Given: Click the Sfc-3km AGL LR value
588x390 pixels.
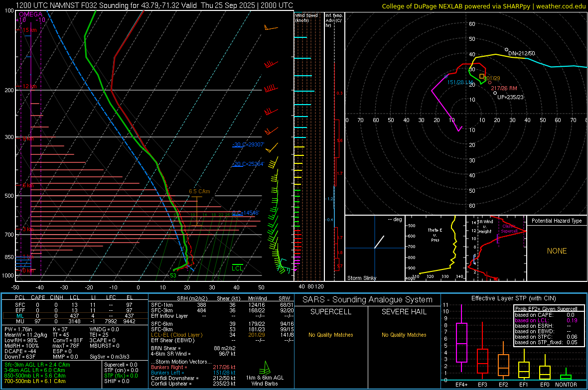Looking at the screenshot, I should (x=37, y=365).
